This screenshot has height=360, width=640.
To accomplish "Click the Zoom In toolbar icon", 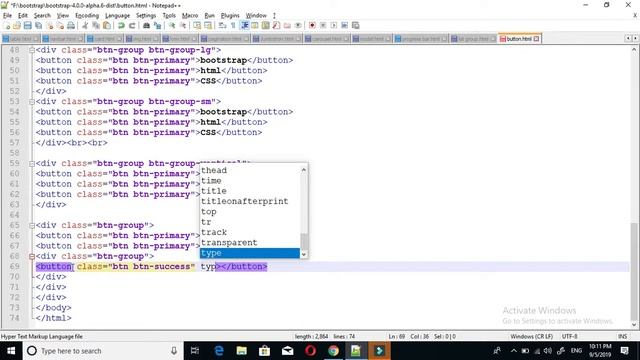I will click(x=172, y=25).
